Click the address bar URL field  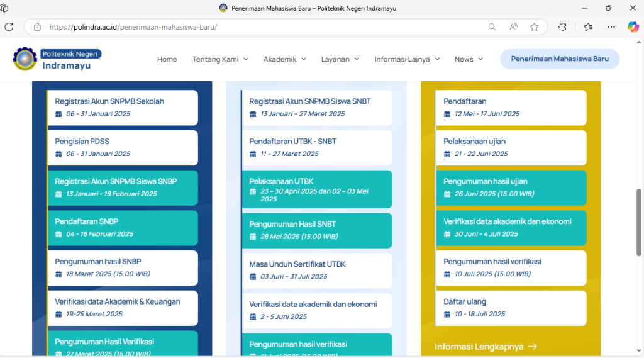252,27
